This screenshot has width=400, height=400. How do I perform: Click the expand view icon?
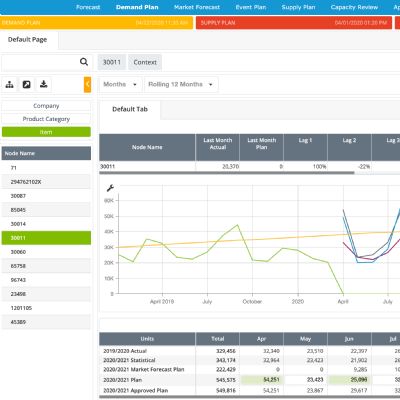27,85
